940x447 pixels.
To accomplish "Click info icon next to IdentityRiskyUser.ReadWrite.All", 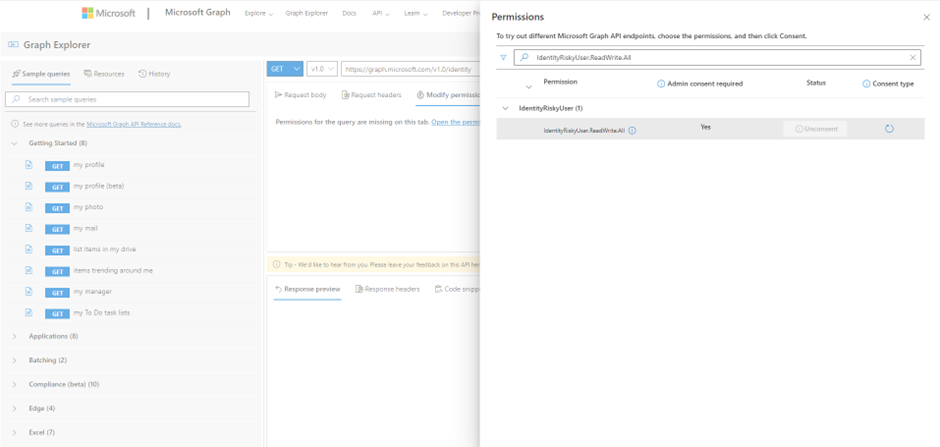I will [632, 130].
